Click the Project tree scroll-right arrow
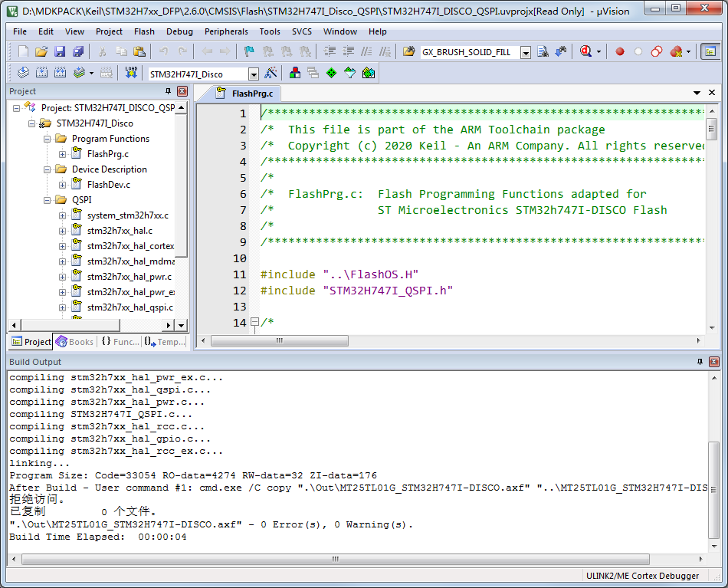The height and width of the screenshot is (588, 728). click(169, 325)
